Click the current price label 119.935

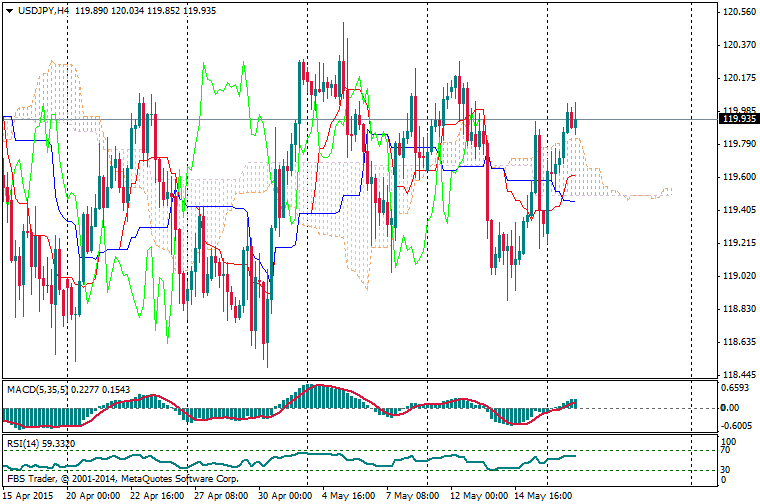click(x=739, y=119)
